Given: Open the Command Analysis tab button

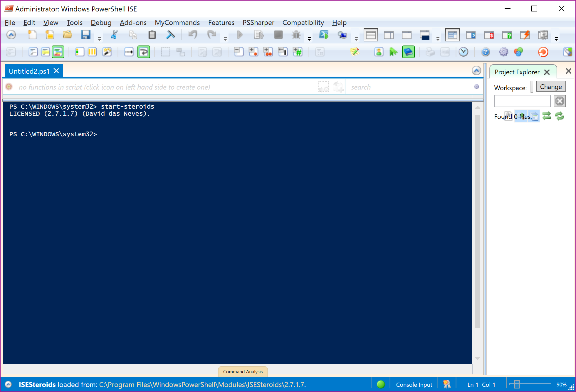Looking at the screenshot, I should point(243,371).
